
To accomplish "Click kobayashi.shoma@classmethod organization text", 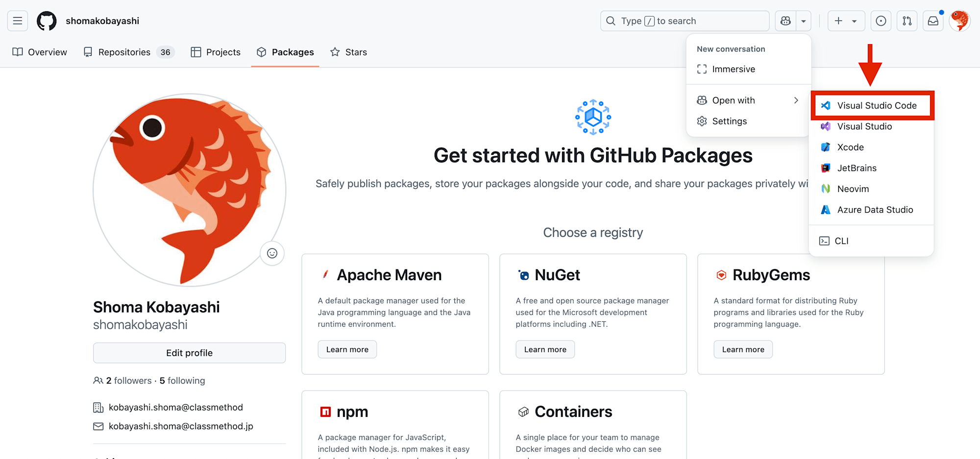I will coord(176,408).
